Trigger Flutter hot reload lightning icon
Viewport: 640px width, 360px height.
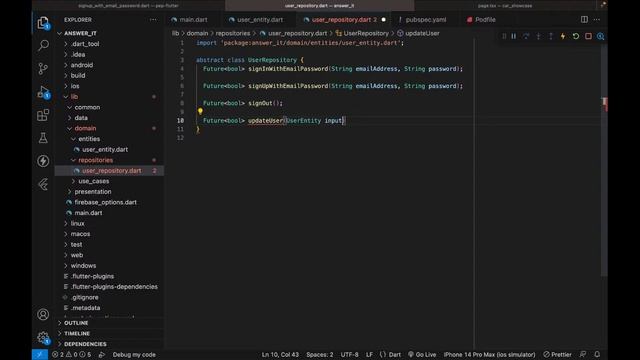point(563,36)
